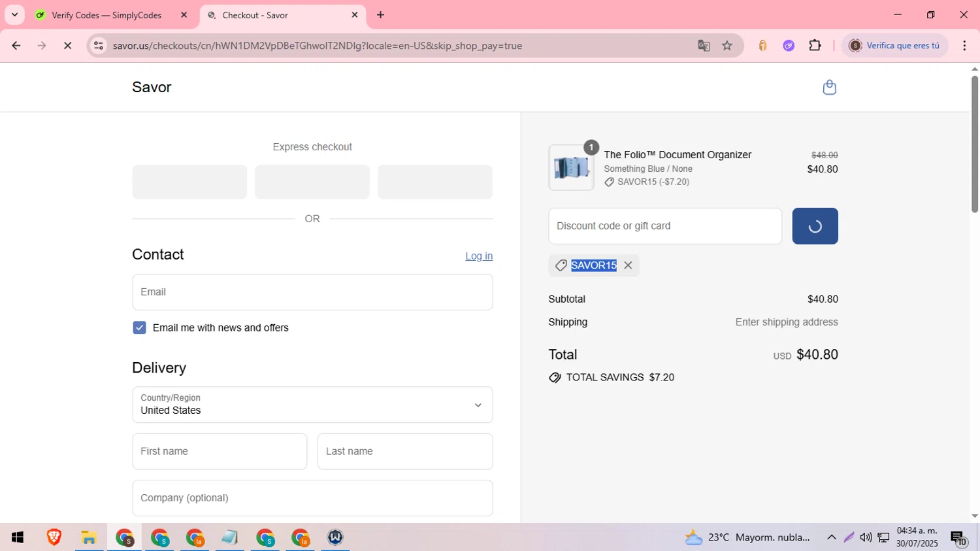
Task: Click the address bar URL
Action: click(x=318, y=46)
